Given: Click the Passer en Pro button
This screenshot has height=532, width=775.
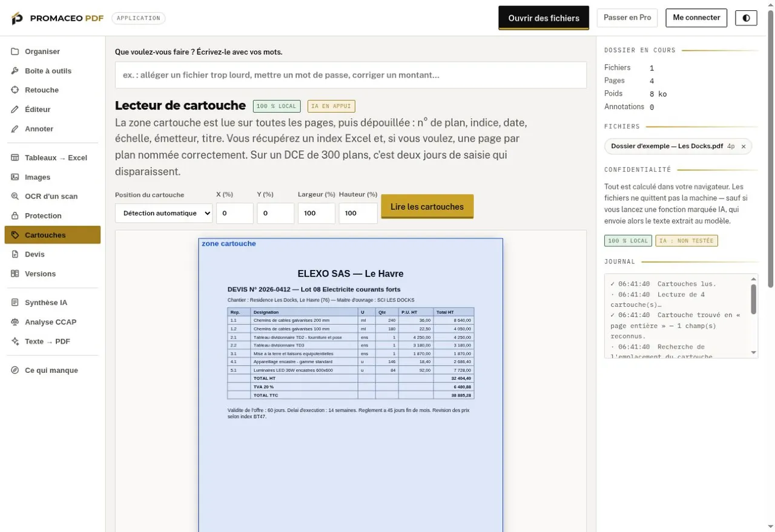Looking at the screenshot, I should point(627,18).
